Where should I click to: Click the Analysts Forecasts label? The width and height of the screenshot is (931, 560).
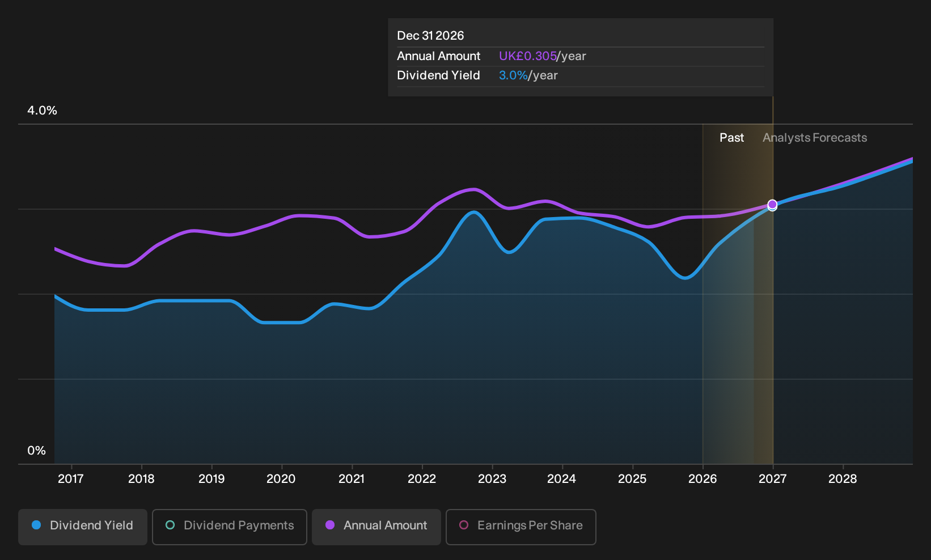815,138
